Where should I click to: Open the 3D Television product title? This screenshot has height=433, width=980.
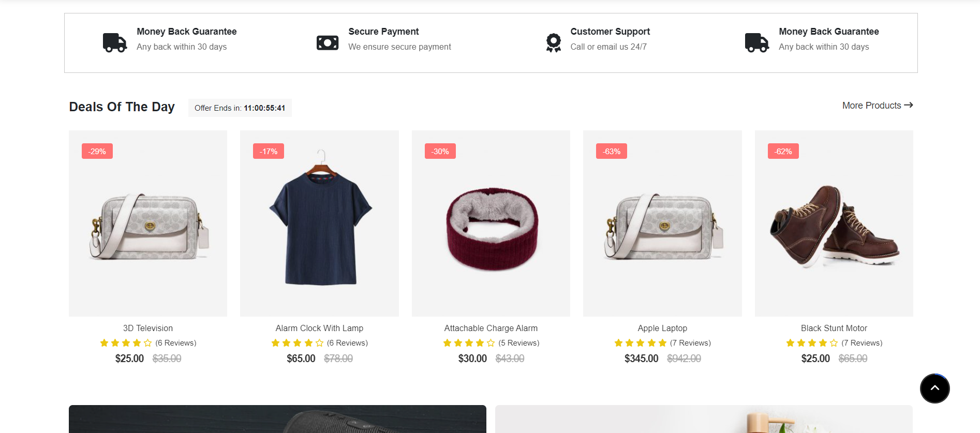(x=148, y=328)
